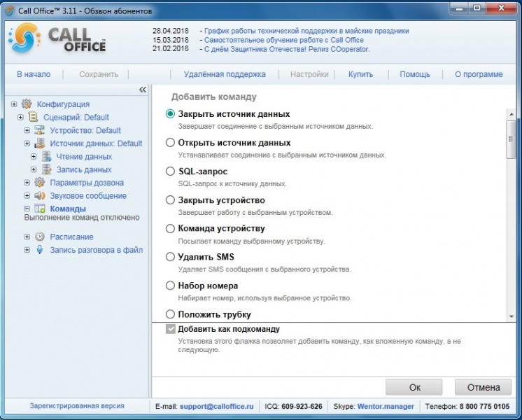Click the Чтение данных icon
The image size is (522, 420).
coord(46,156)
